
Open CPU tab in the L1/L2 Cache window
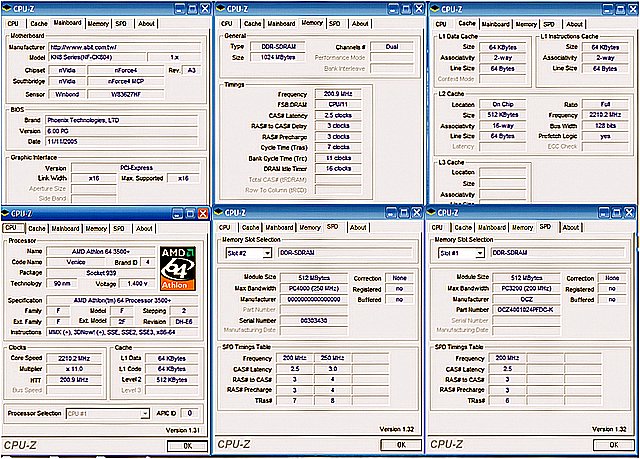[x=441, y=24]
